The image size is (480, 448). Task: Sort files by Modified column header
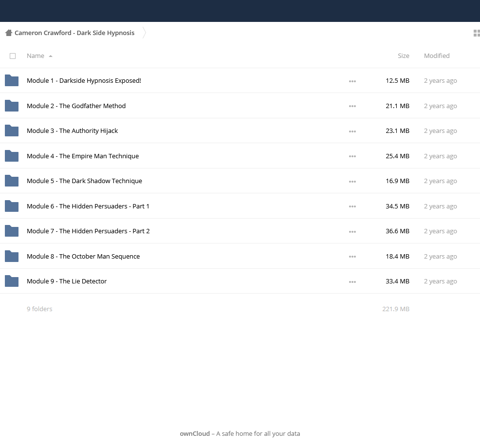pyautogui.click(x=437, y=56)
